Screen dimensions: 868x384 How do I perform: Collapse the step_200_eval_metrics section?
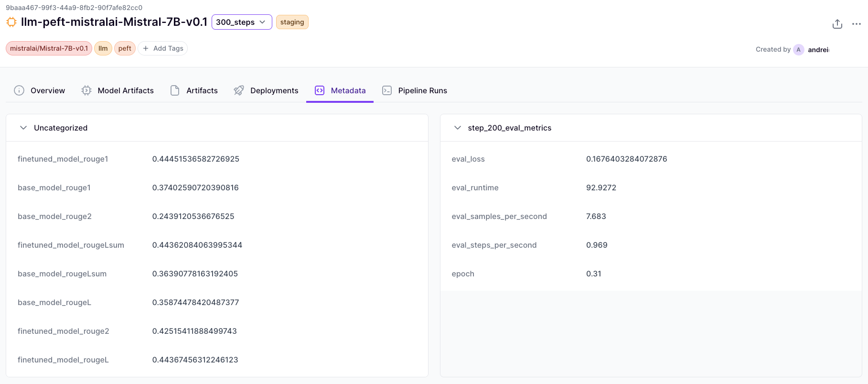[x=458, y=128]
